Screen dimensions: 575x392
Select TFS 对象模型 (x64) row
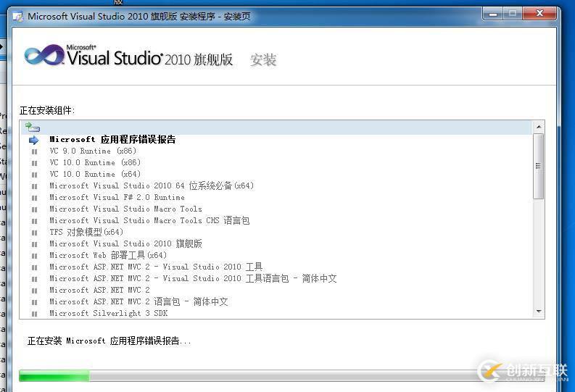click(x=86, y=232)
